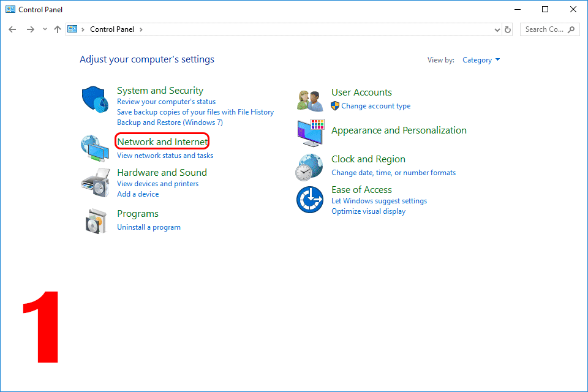Refresh the Control Panel view
588x392 pixels.
(508, 29)
